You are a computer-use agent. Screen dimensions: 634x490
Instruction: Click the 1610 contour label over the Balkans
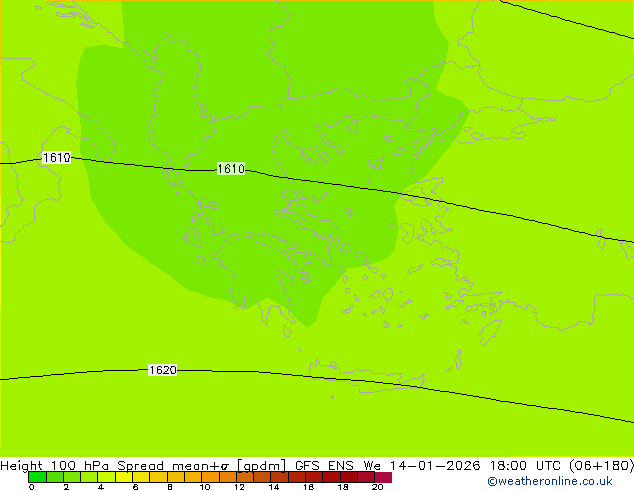pyautogui.click(x=231, y=169)
